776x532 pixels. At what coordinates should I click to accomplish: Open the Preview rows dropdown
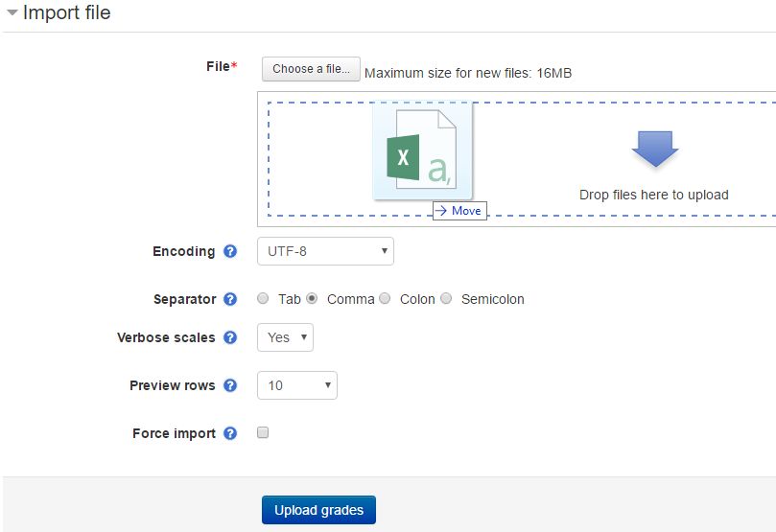[x=297, y=385]
